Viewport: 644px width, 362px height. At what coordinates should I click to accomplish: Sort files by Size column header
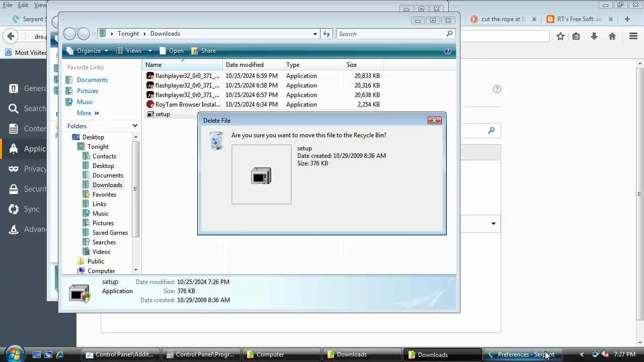(x=364, y=65)
